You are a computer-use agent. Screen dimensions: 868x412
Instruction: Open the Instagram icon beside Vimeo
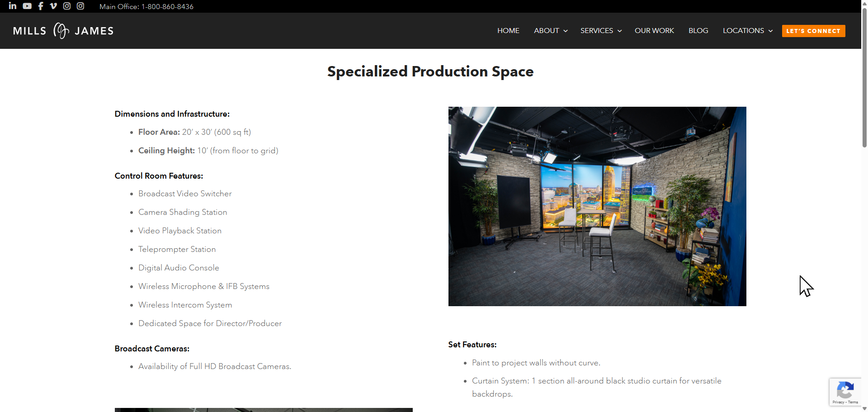click(67, 6)
